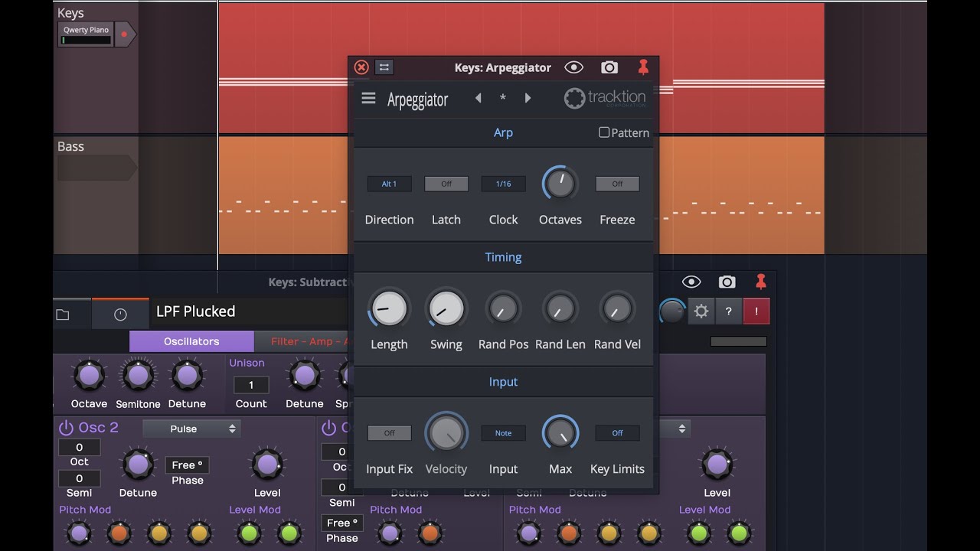The height and width of the screenshot is (551, 980).
Task: Toggle the power icon right of Osc 2 panel
Action: (329, 428)
